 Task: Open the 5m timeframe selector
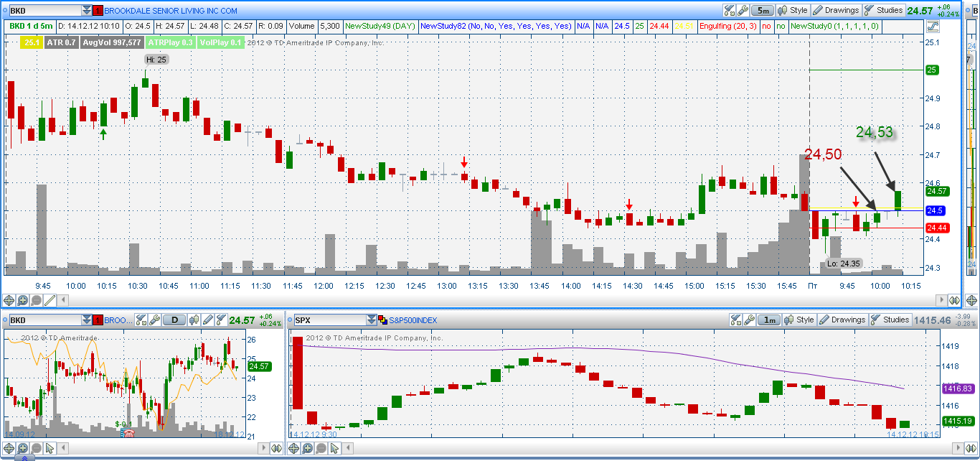[x=763, y=11]
